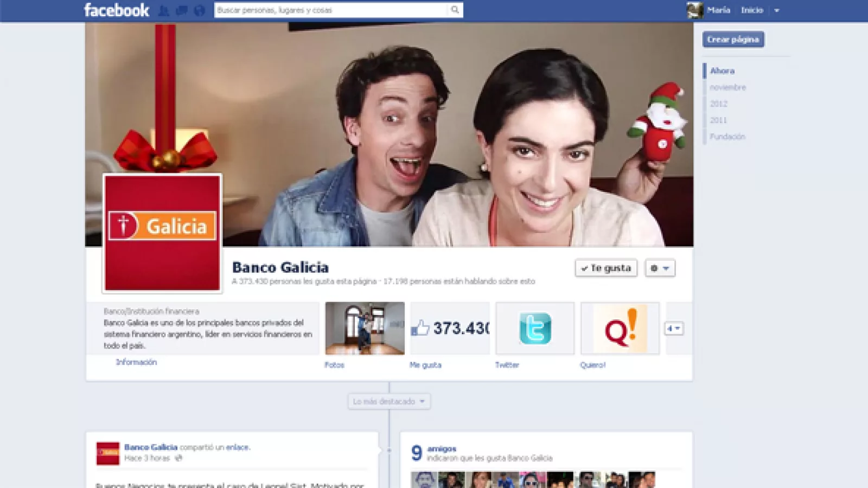Open the 'Lo más destacado' dropdown
The width and height of the screenshot is (868, 488).
coord(389,401)
